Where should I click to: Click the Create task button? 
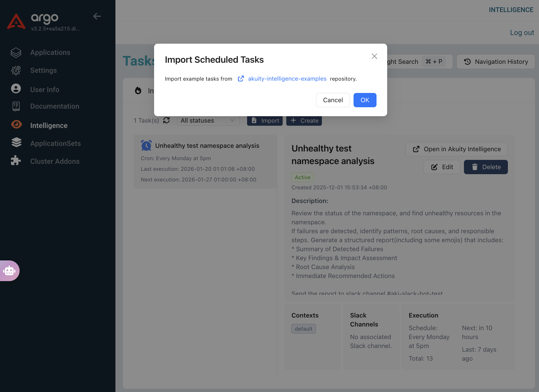(x=304, y=121)
